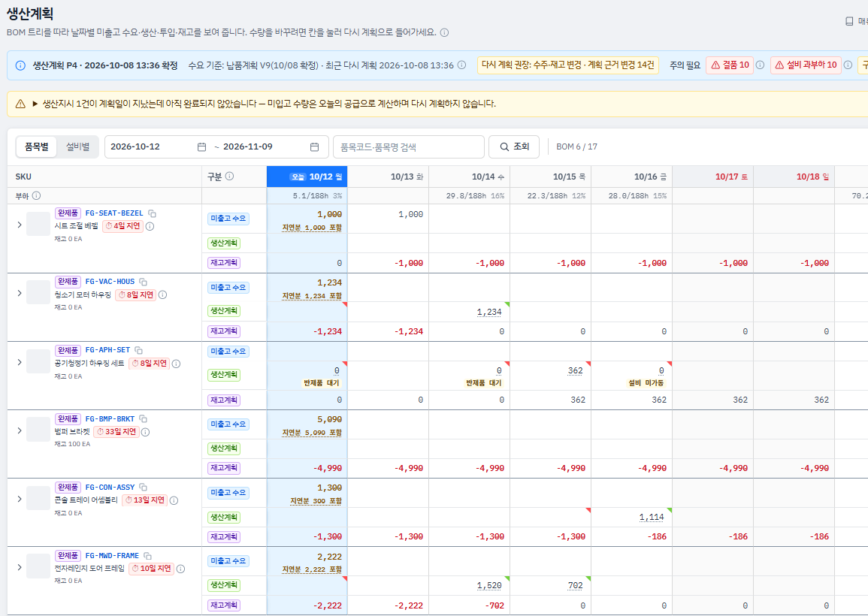The width and height of the screenshot is (868, 616).
Task: Edit 362 production plan on 10/15
Action: coord(576,371)
